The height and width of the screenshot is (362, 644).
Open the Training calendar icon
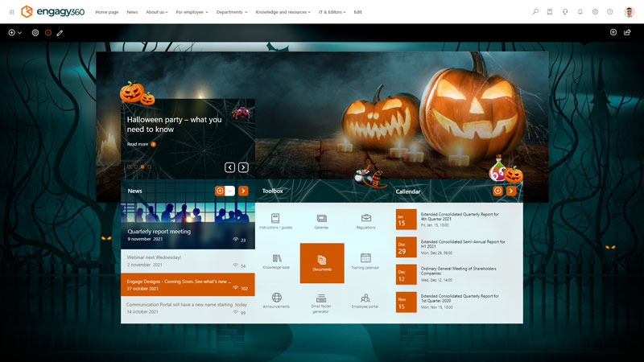coord(365,261)
